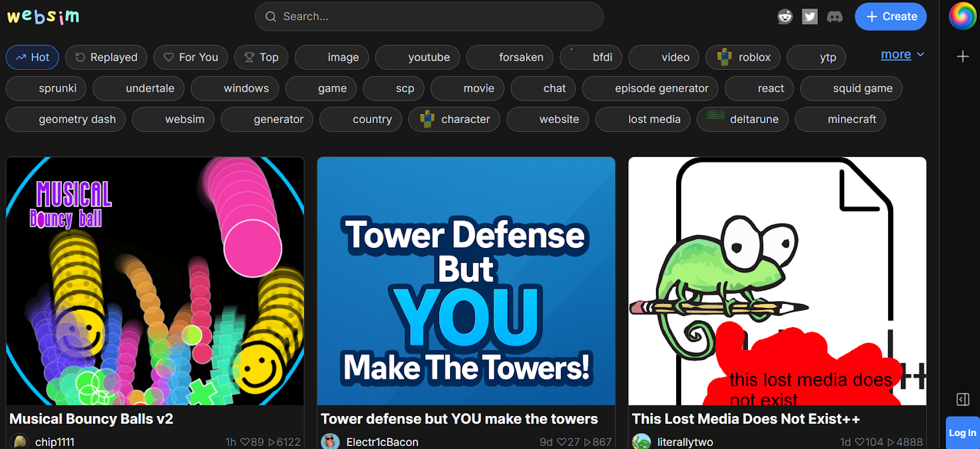
Task: Select the deltarune tag
Action: tap(742, 119)
